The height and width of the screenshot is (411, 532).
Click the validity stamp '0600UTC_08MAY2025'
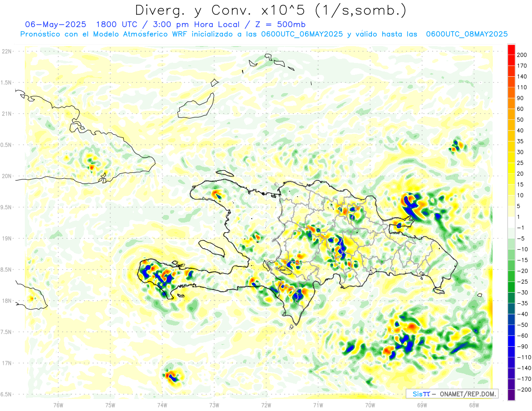tap(467, 34)
